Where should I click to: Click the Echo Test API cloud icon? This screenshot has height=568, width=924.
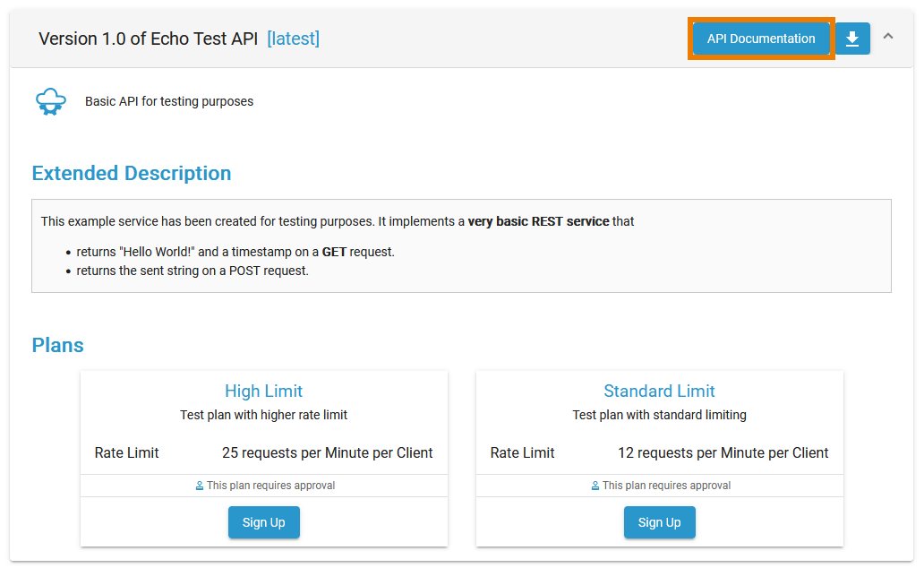tap(50, 100)
